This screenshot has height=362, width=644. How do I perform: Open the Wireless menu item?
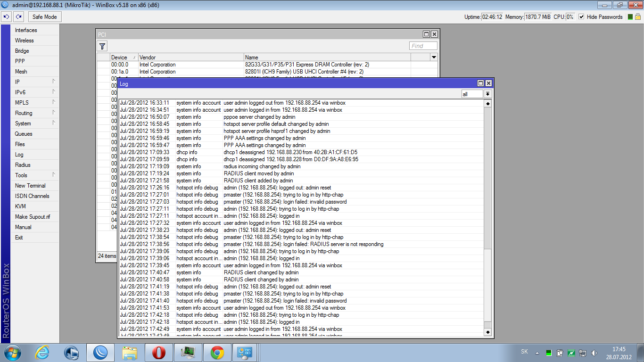coord(35,41)
